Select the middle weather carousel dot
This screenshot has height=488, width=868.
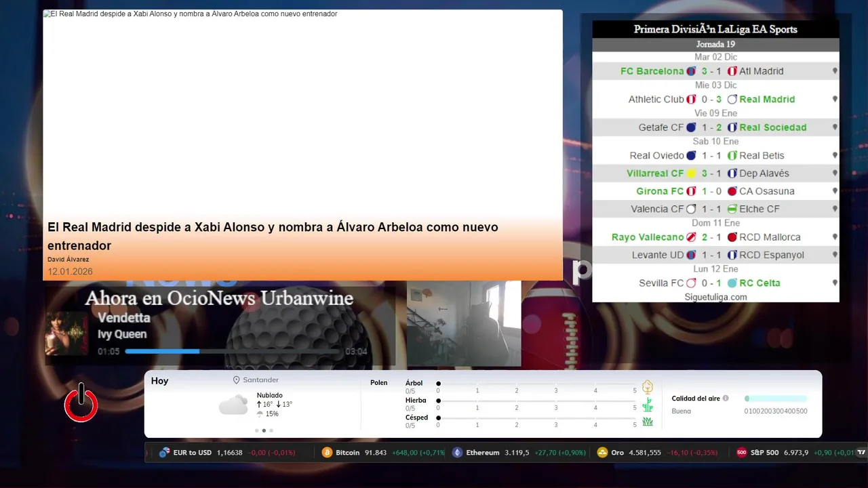[264, 430]
